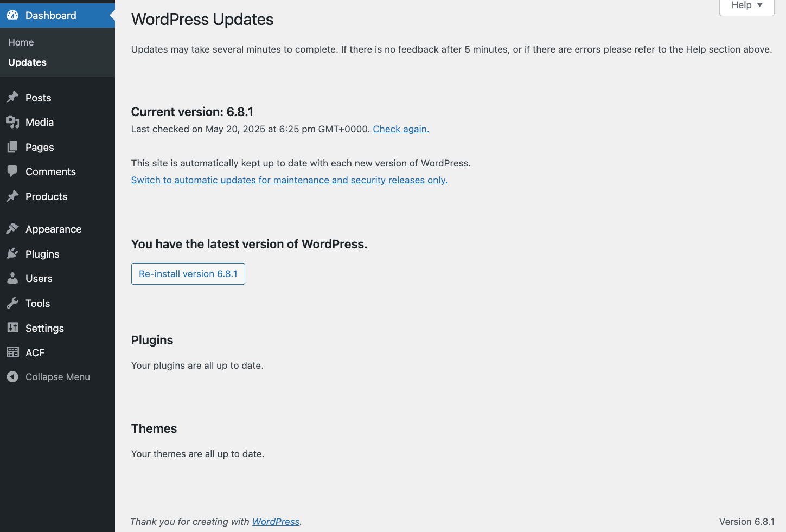Open the Products menu item
786x532 pixels.
point(46,196)
